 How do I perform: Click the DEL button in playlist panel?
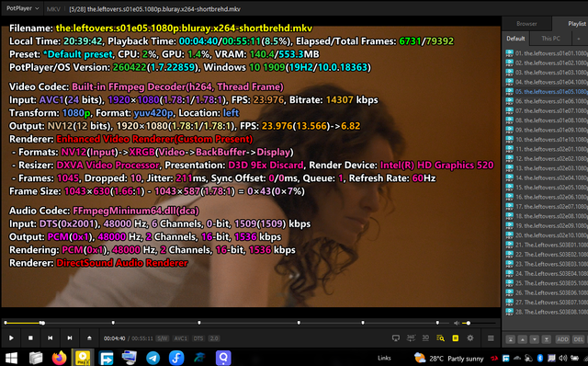pyautogui.click(x=578, y=339)
